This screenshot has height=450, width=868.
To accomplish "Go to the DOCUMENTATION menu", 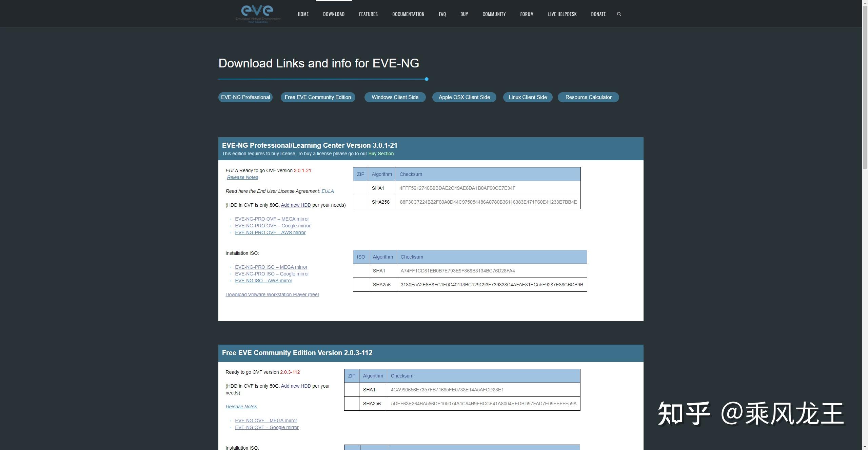I will tap(408, 14).
